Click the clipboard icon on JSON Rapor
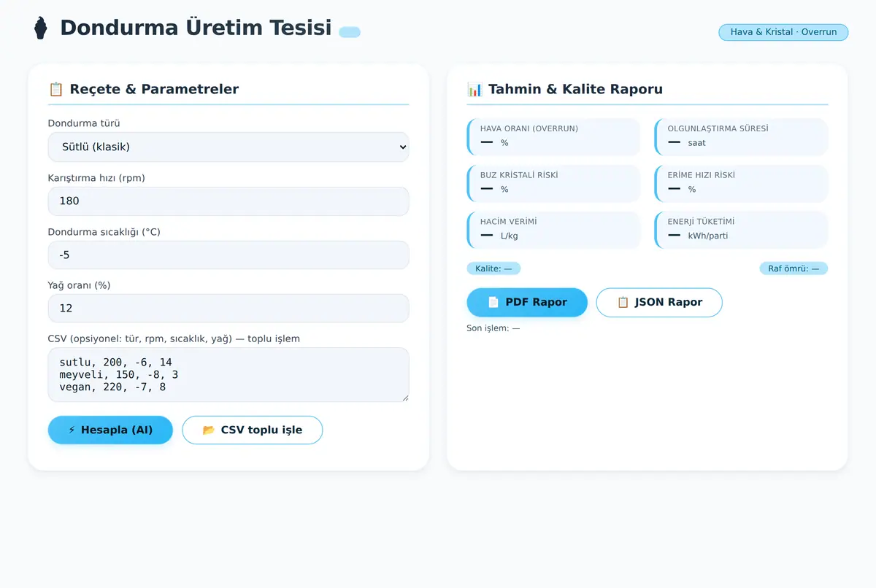This screenshot has width=876, height=588. [623, 302]
